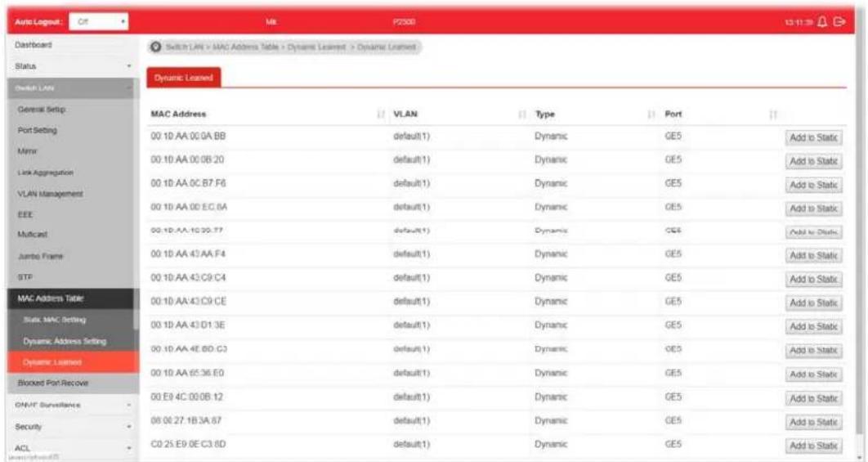Add 00:10:AA:0C:B7:F6 to static

point(813,185)
